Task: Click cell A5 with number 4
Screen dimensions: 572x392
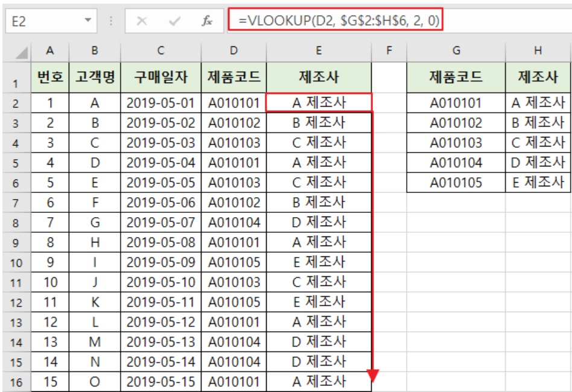Action: [50, 163]
